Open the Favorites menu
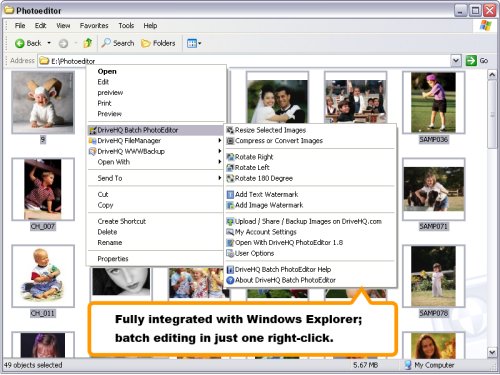This screenshot has width=500, height=375. point(94,26)
